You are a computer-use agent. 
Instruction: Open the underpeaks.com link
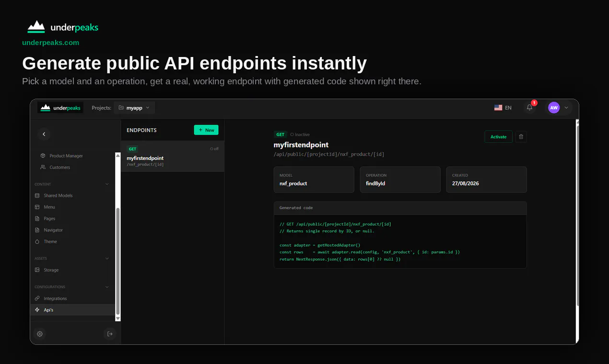pyautogui.click(x=50, y=43)
